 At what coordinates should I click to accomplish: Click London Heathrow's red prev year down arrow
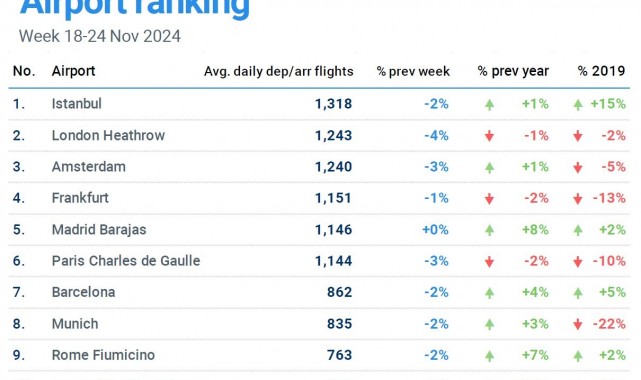489,136
